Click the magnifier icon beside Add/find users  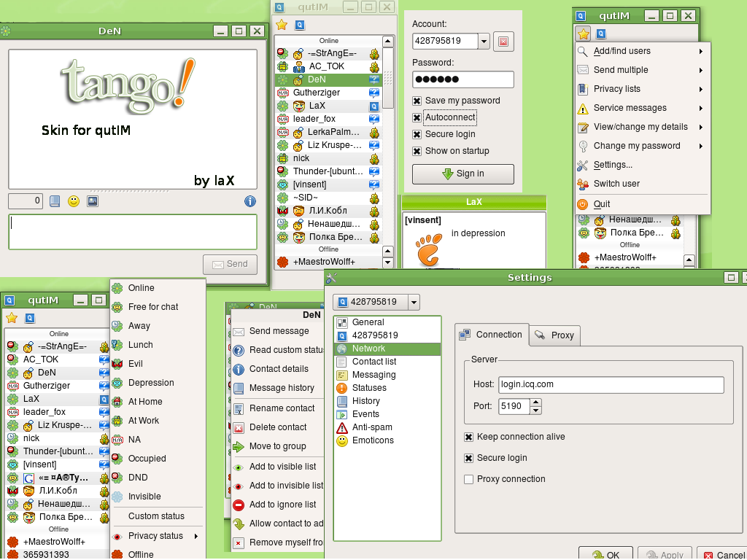point(583,52)
